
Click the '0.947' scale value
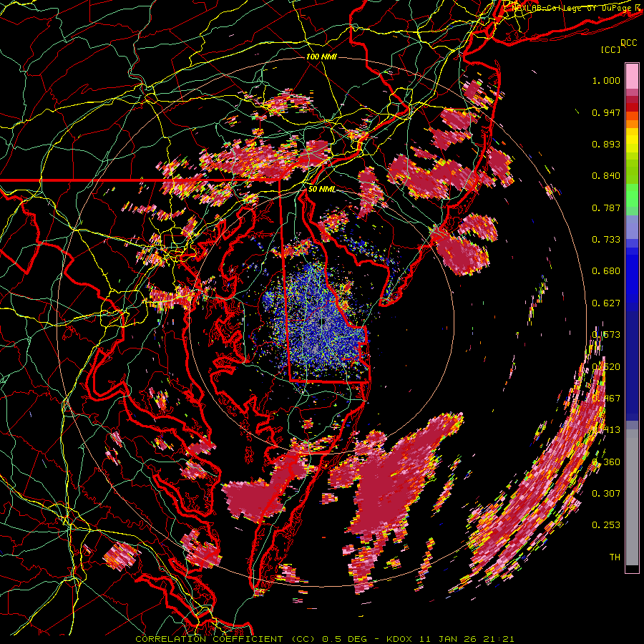[x=606, y=112]
